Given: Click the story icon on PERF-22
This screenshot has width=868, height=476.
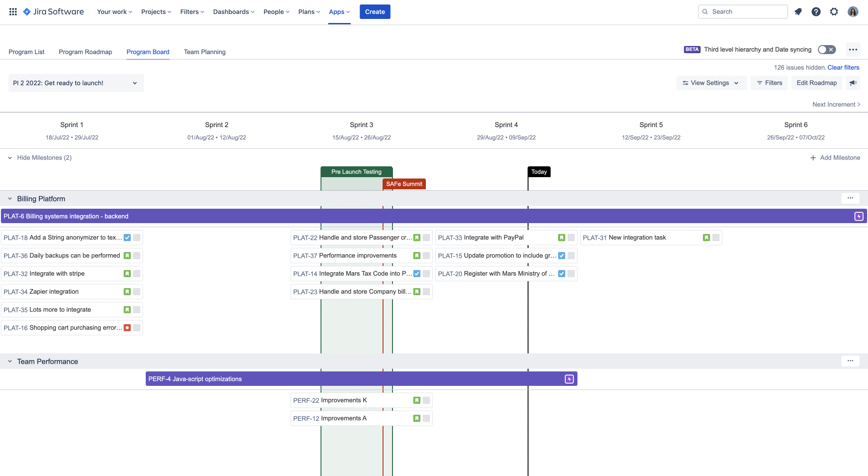Looking at the screenshot, I should (417, 400).
